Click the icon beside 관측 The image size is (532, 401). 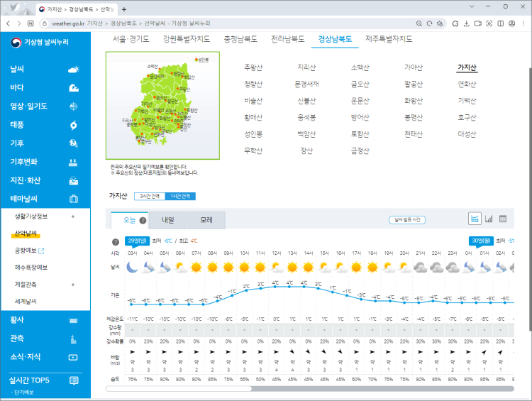[x=73, y=339]
